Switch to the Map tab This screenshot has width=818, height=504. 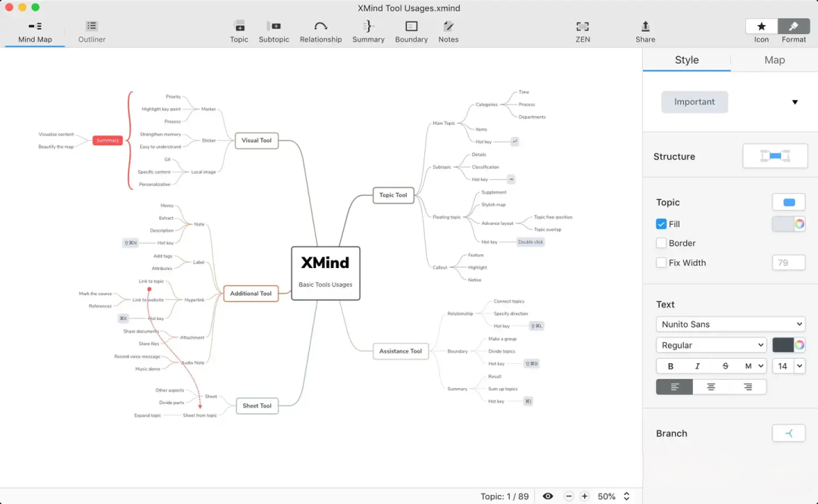tap(774, 60)
